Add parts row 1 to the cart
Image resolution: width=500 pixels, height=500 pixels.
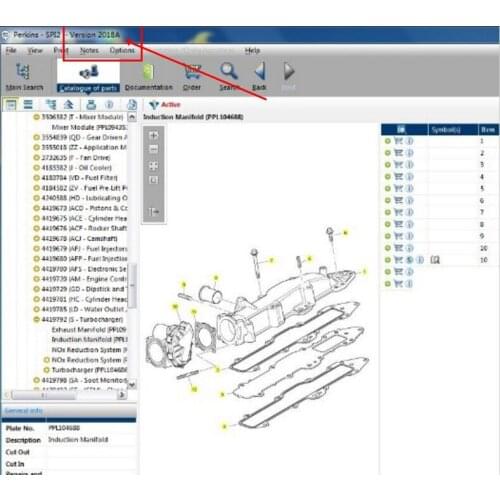(x=398, y=141)
